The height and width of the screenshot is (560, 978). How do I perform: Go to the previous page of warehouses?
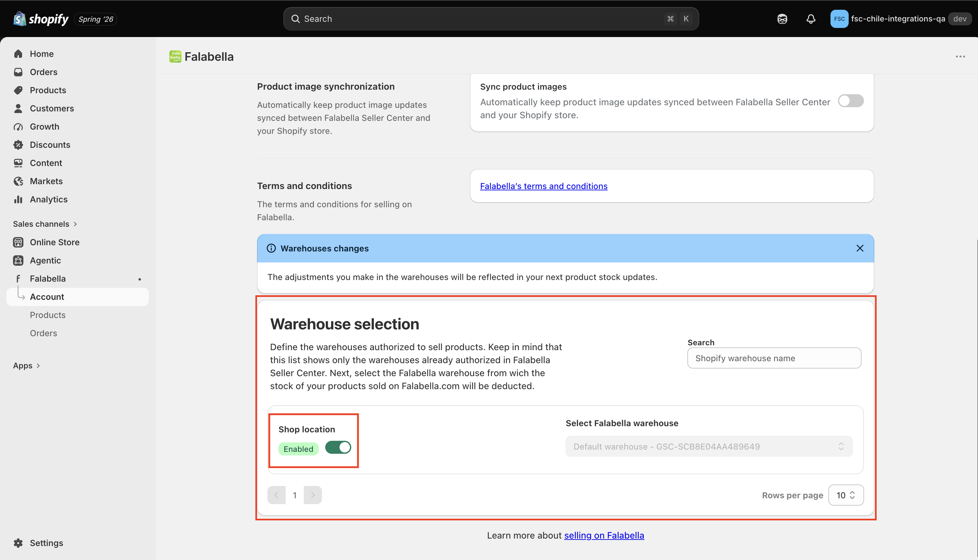(276, 495)
